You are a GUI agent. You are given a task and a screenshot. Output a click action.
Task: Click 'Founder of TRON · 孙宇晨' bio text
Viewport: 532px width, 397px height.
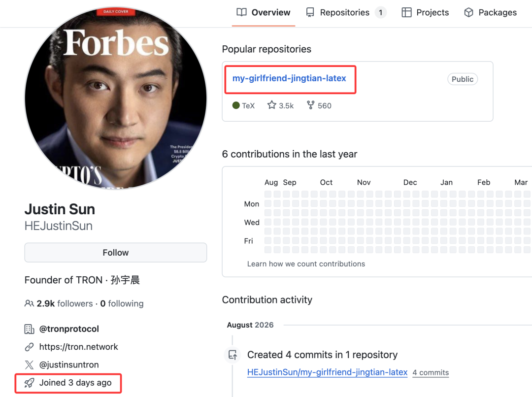point(82,280)
